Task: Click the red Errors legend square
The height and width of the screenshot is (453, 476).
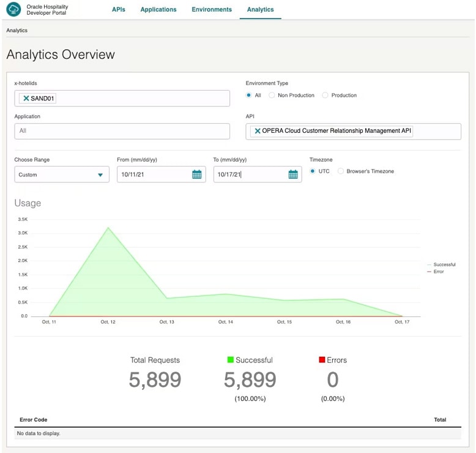Action: [322, 360]
